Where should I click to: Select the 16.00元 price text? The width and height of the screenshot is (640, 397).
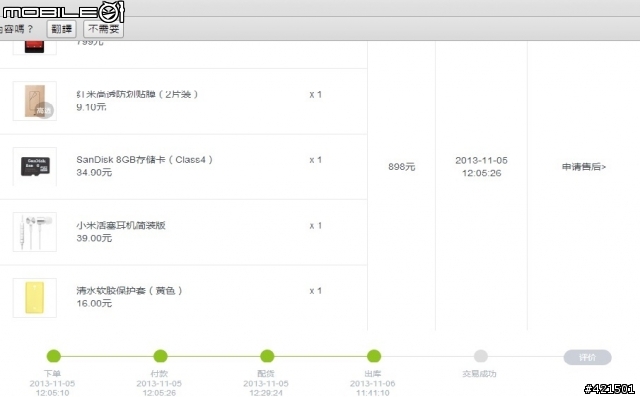pos(94,303)
